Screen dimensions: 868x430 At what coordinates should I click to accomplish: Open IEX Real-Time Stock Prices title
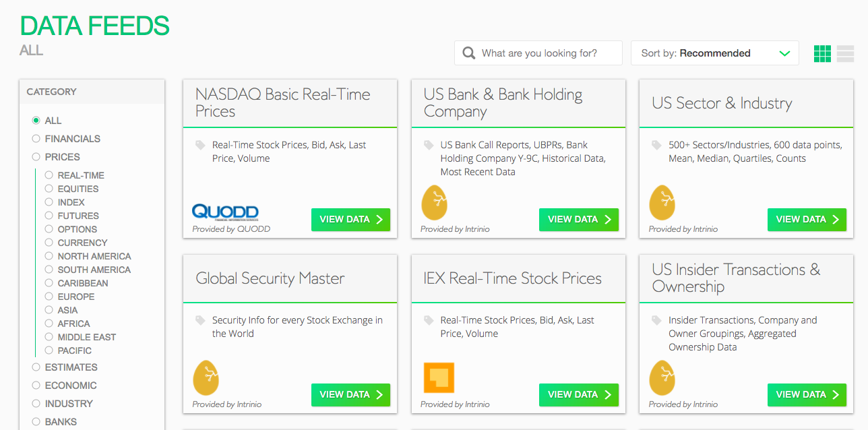[513, 278]
